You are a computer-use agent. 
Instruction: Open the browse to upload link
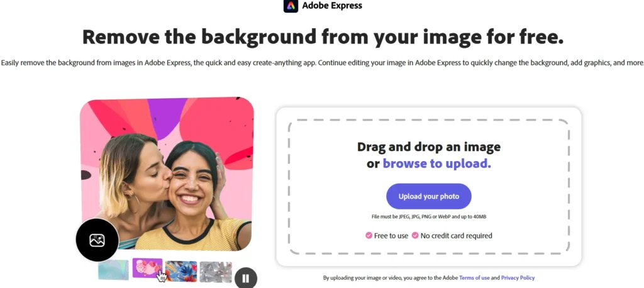pos(437,163)
